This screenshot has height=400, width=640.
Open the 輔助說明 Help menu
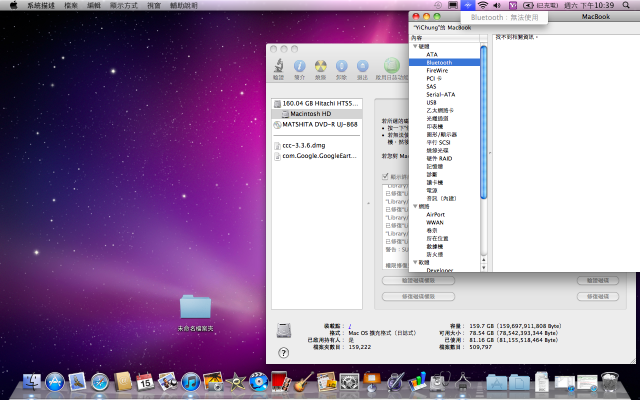[x=184, y=5]
